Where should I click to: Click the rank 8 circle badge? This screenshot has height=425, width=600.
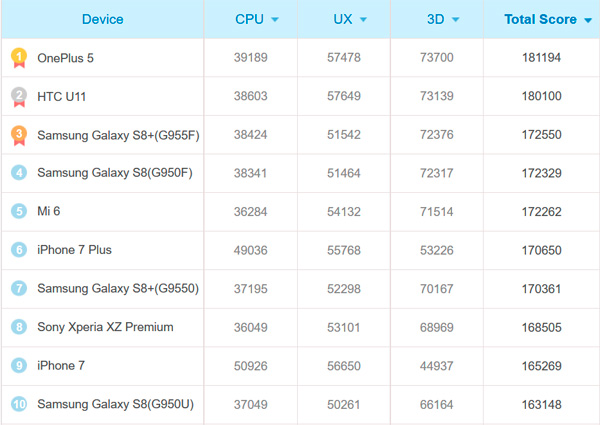point(19,327)
